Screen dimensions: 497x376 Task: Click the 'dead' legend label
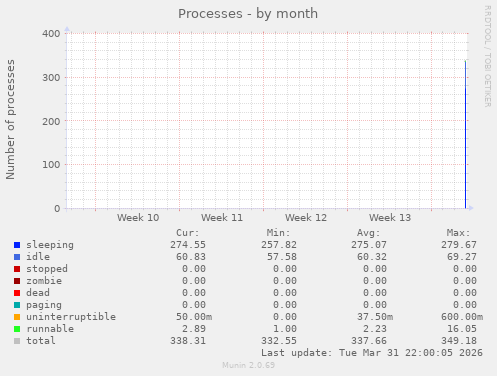point(38,293)
